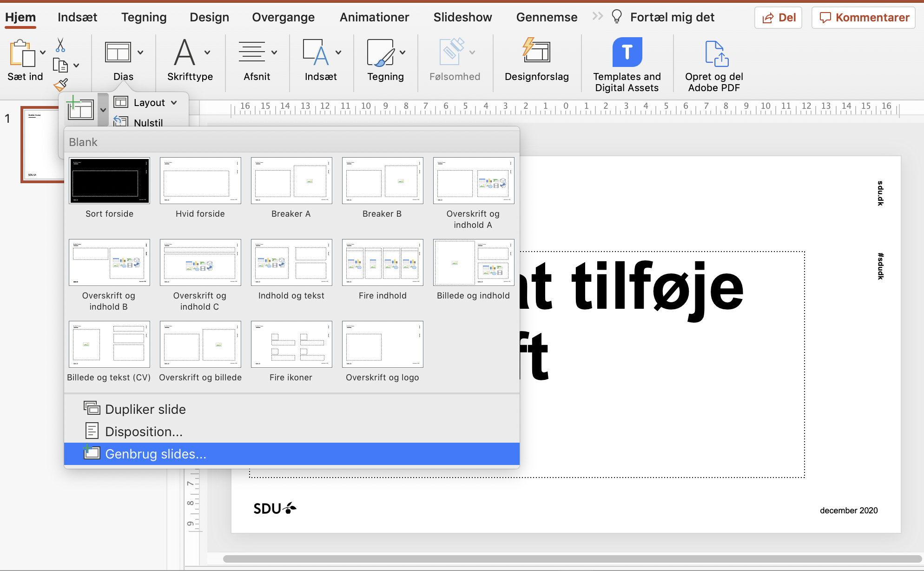The image size is (924, 571).
Task: Choose Genbrug slides menu entry
Action: (155, 454)
